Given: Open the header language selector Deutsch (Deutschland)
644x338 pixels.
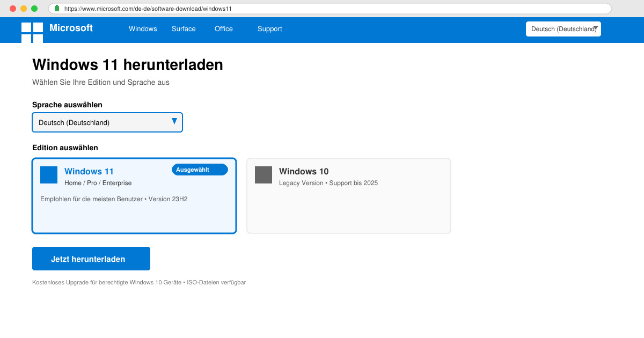Looking at the screenshot, I should point(563,29).
